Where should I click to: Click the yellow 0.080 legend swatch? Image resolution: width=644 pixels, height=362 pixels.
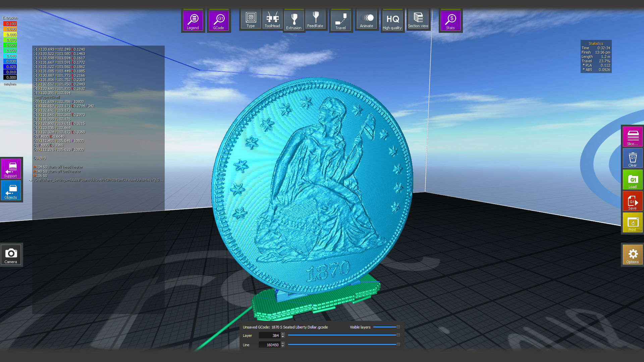[x=10, y=35]
